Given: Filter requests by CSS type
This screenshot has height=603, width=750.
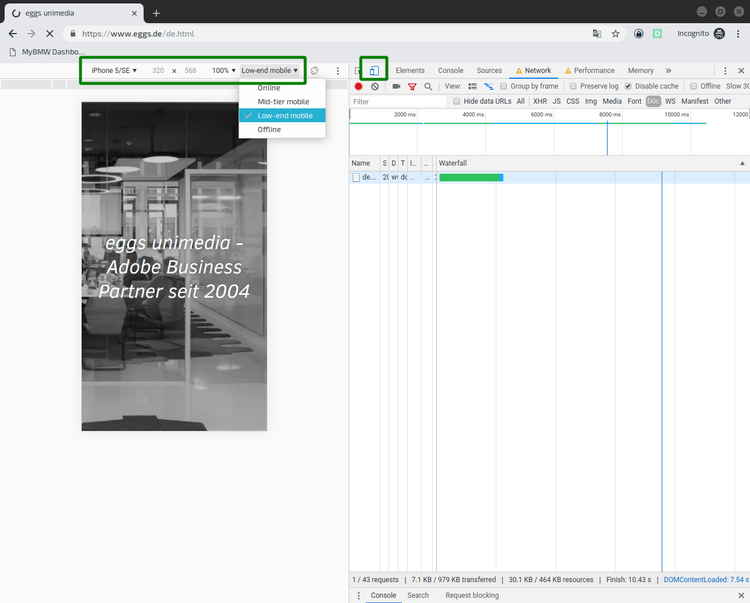Looking at the screenshot, I should click(x=573, y=101).
